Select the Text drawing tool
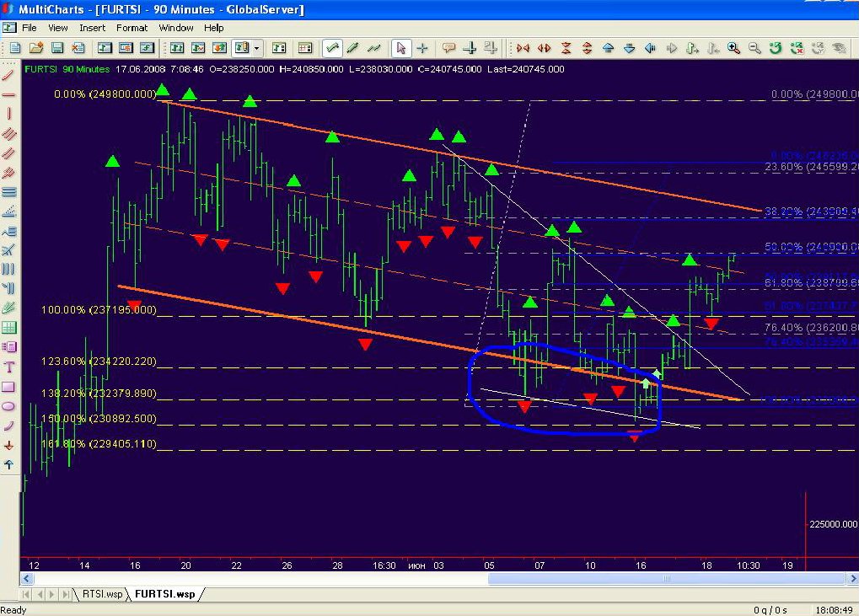859x616 pixels. [9, 367]
